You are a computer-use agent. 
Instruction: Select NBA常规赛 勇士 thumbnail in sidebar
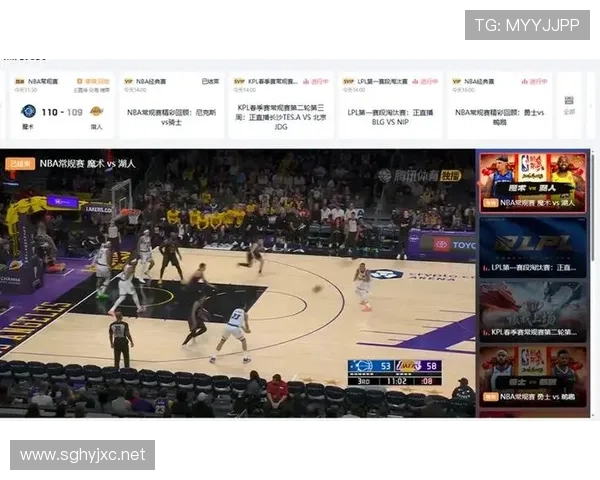(x=533, y=376)
